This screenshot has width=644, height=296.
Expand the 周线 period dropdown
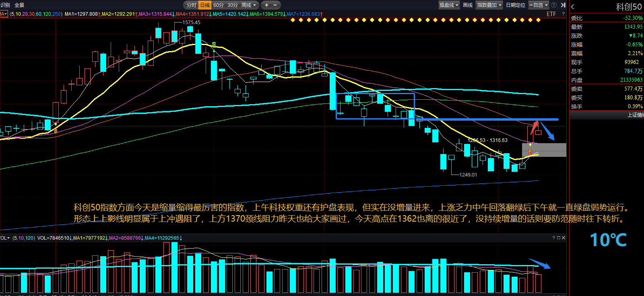(249, 5)
